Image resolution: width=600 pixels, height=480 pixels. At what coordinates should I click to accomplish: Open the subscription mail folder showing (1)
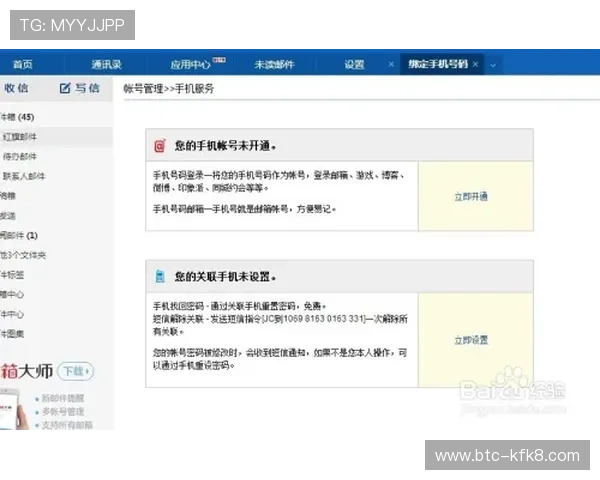[x=19, y=235]
